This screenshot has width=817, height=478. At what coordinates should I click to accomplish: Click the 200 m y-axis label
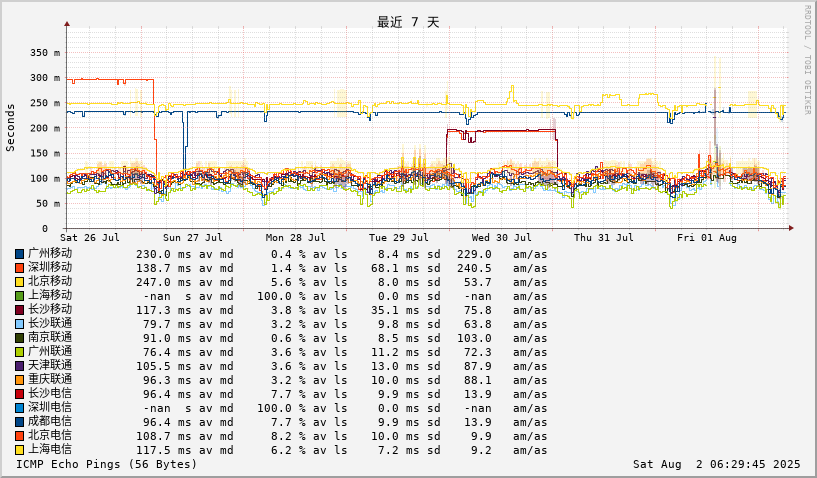click(45, 128)
